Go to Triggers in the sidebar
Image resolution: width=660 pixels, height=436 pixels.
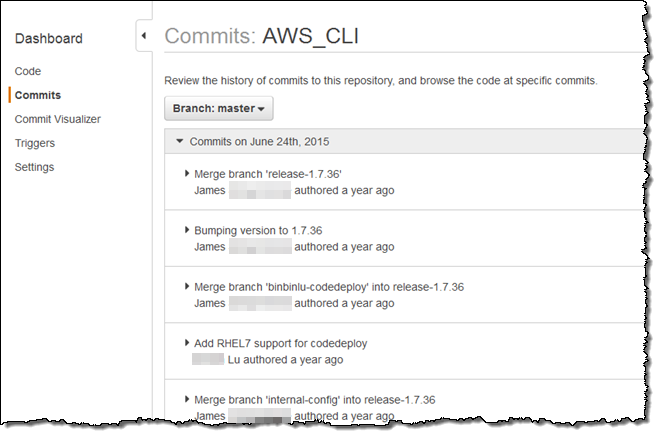point(35,143)
